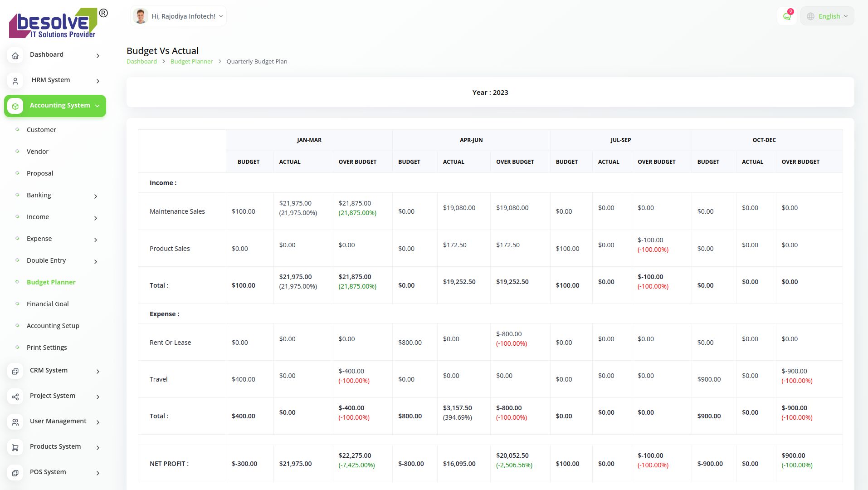Go to Budget Planner breadcrumb link

[x=191, y=62]
